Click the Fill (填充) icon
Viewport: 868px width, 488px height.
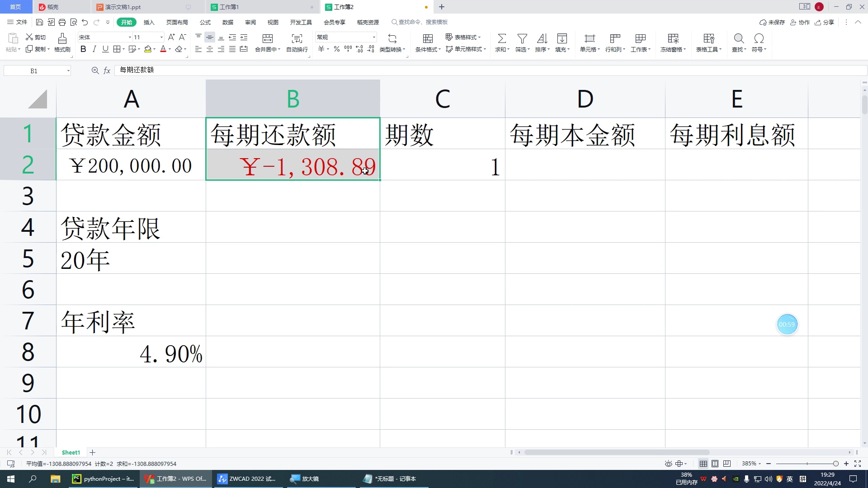[x=562, y=38]
